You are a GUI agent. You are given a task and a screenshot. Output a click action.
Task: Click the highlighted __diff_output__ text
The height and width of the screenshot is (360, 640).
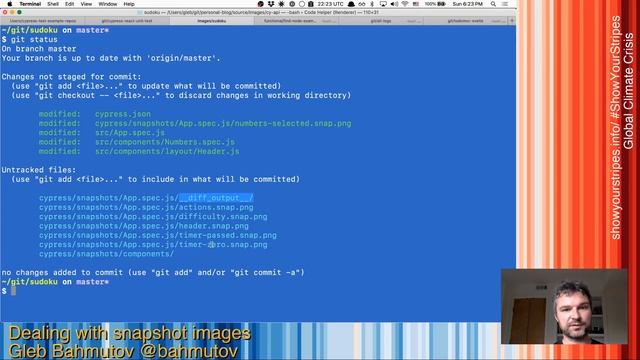pos(216,198)
